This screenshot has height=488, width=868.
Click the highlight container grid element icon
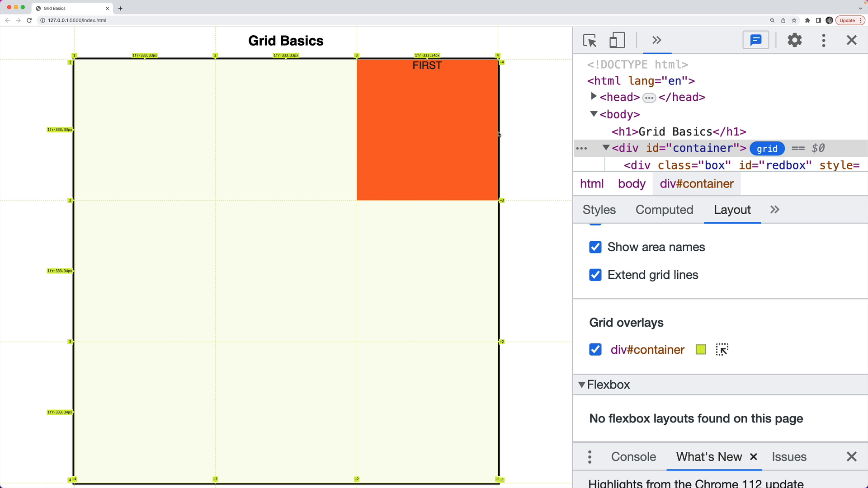point(722,350)
